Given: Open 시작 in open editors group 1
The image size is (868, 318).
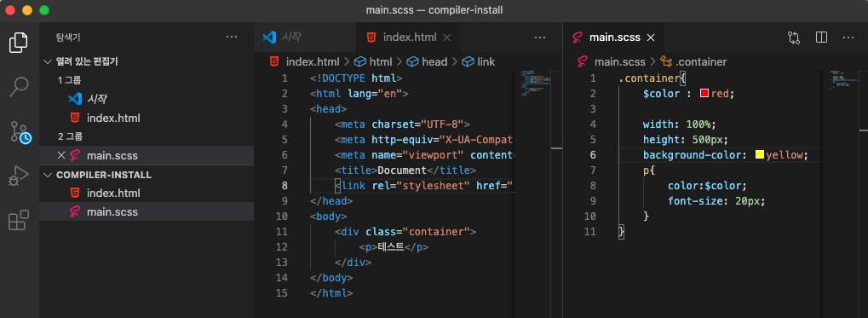Looking at the screenshot, I should 147,99.
